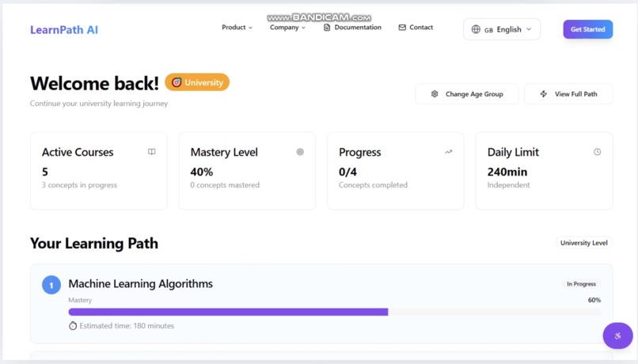Click the University badge
The width and height of the screenshot is (638, 364).
tap(197, 82)
